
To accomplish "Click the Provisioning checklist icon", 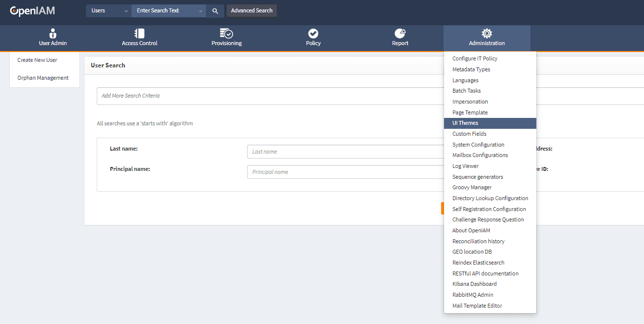I will pos(226,33).
